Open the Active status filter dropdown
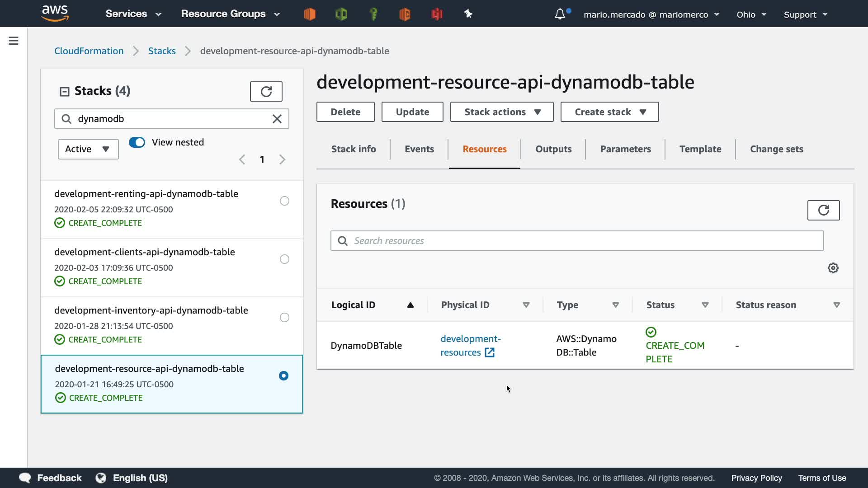The height and width of the screenshot is (488, 868). click(88, 150)
